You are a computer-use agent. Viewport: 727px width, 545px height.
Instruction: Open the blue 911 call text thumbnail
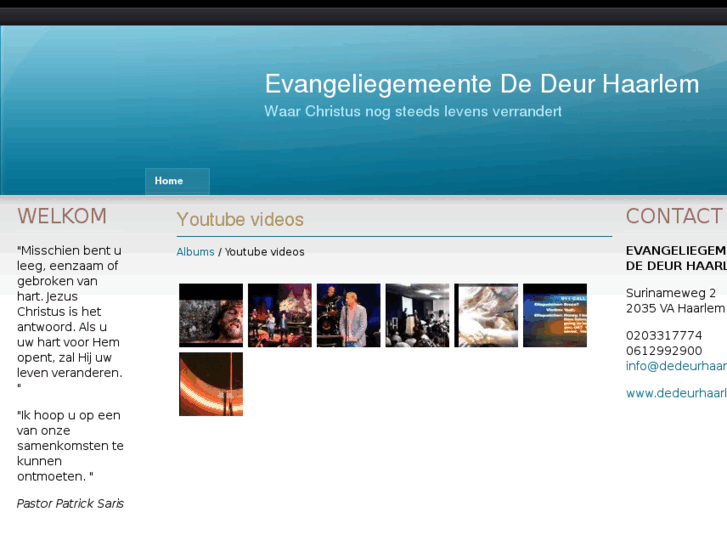pyautogui.click(x=555, y=315)
